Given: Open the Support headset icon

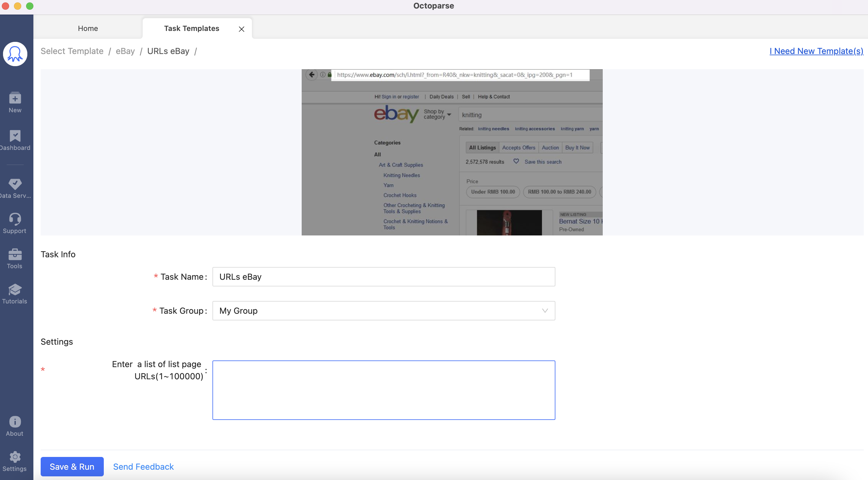Looking at the screenshot, I should 15,223.
